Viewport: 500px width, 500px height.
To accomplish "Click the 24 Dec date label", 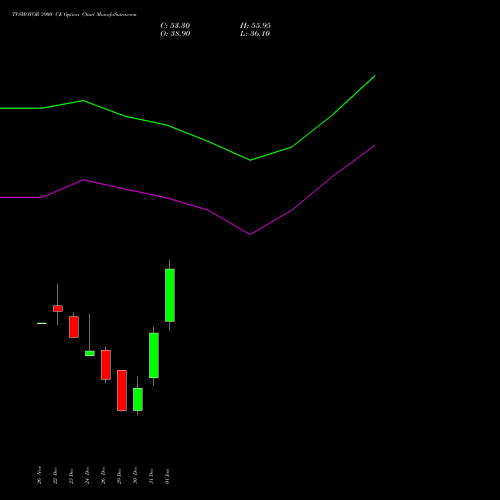I will pos(87,475).
